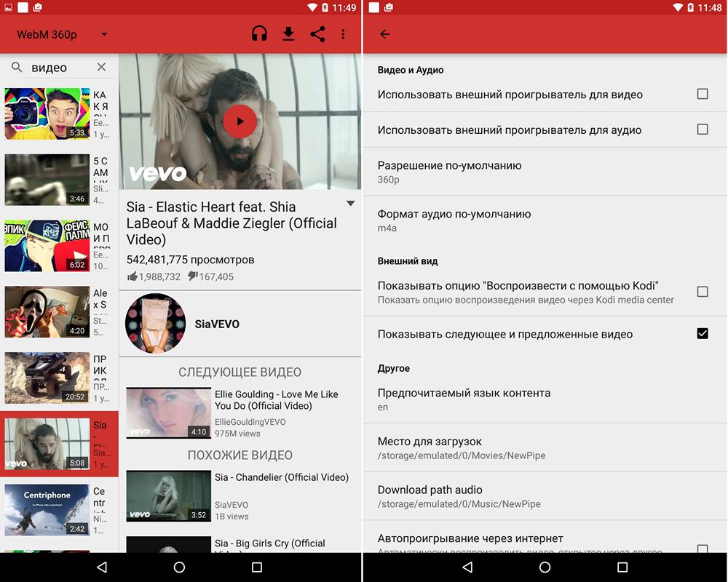Tap Android back button on left screen

point(102,567)
